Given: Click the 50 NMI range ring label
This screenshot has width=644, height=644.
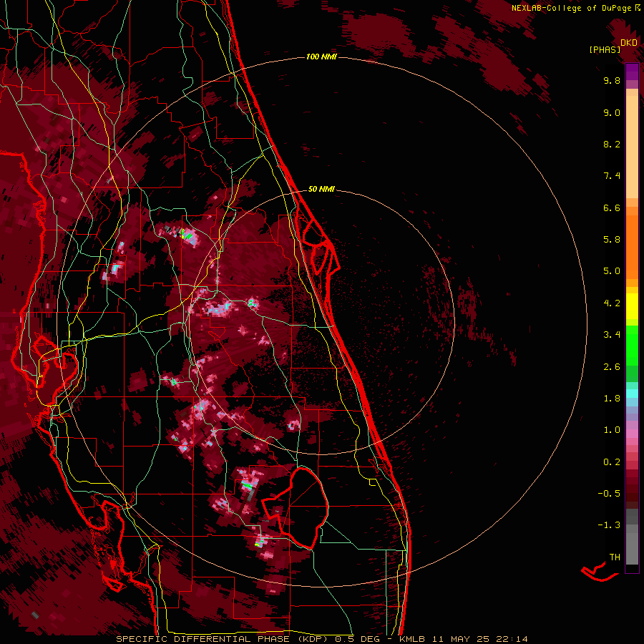Looking at the screenshot, I should (x=321, y=189).
